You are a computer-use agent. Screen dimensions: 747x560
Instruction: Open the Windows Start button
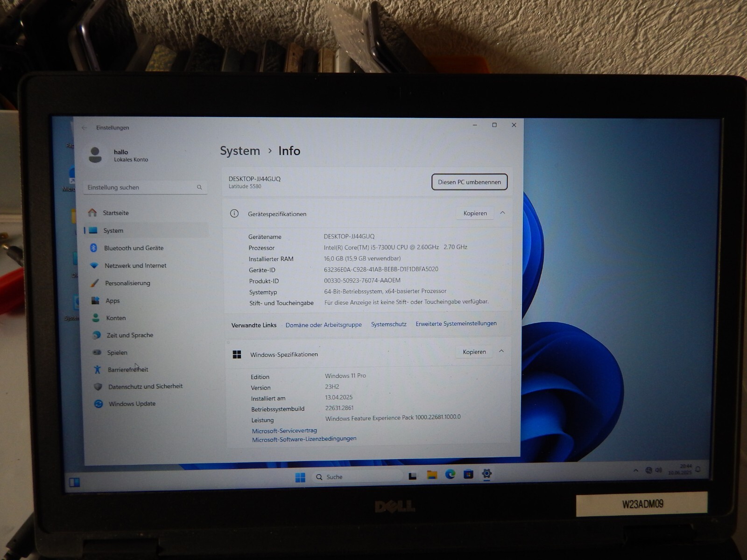coord(300,477)
